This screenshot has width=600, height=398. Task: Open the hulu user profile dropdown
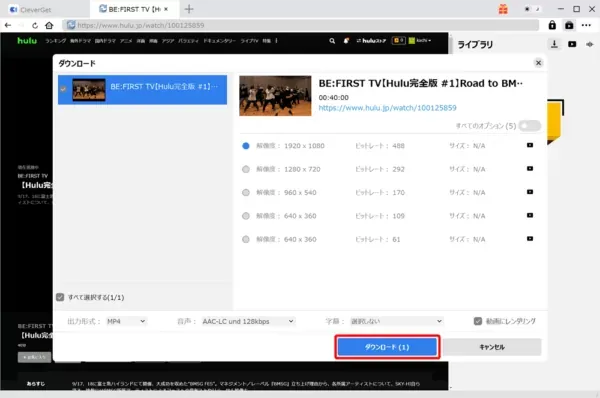(420, 41)
